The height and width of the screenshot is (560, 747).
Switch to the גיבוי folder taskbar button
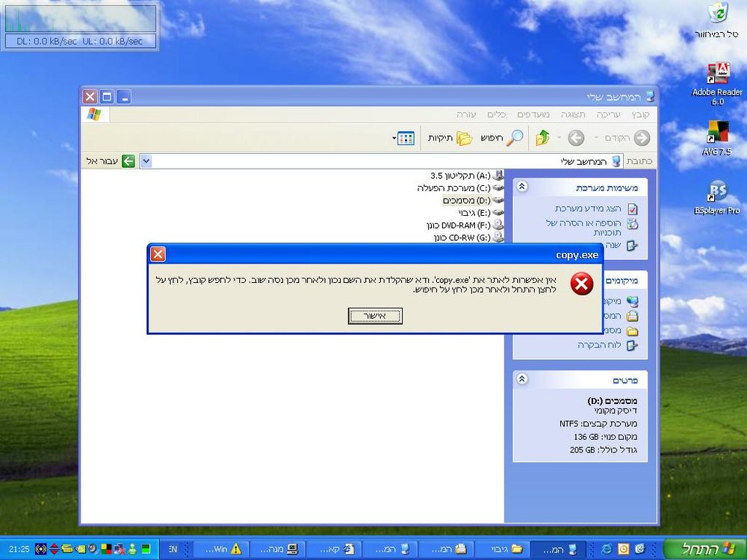(502, 549)
